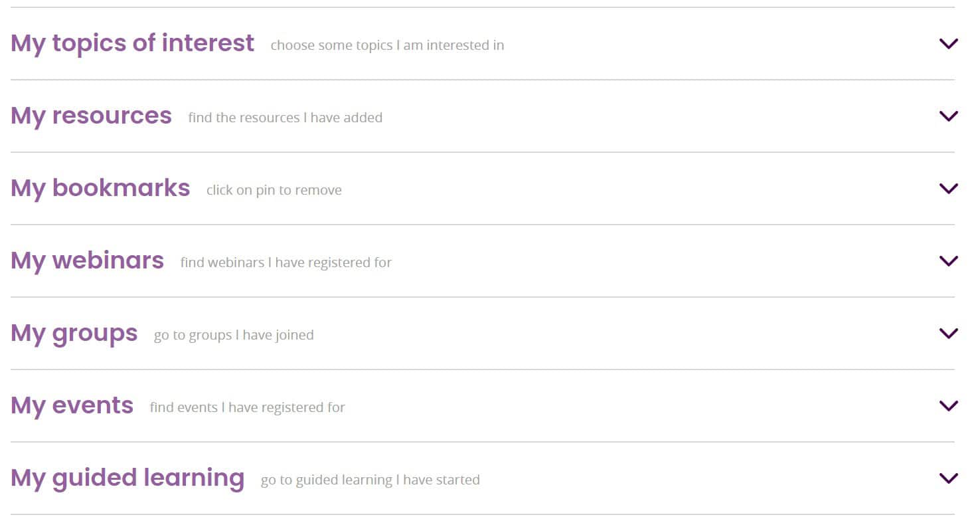Click the My events chevron arrow
Image resolution: width=980 pixels, height=523 pixels.
949,406
